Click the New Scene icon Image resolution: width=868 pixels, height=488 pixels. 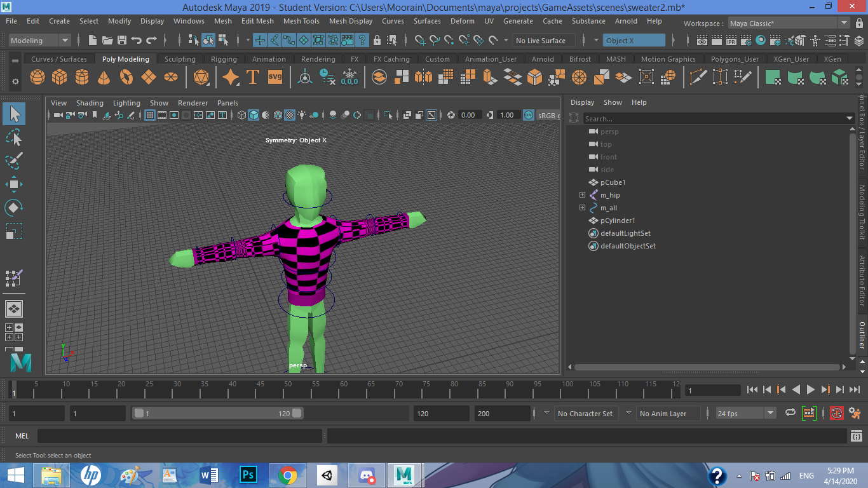pos(93,40)
